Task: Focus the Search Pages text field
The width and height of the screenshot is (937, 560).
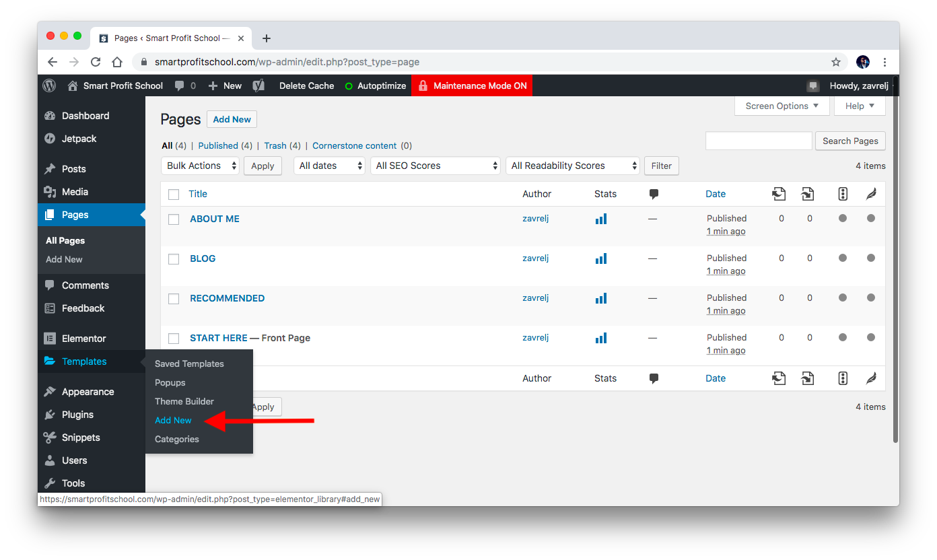Action: pyautogui.click(x=759, y=141)
